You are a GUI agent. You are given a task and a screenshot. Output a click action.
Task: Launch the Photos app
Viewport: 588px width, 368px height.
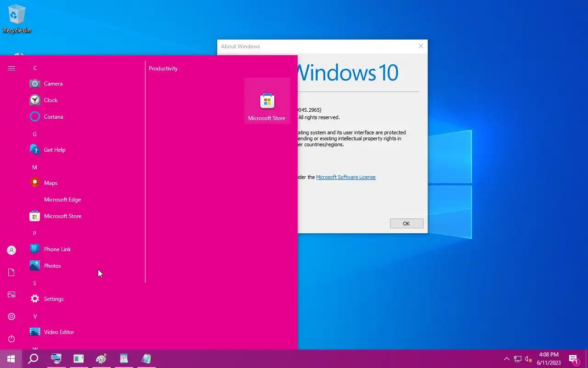tap(85, 266)
